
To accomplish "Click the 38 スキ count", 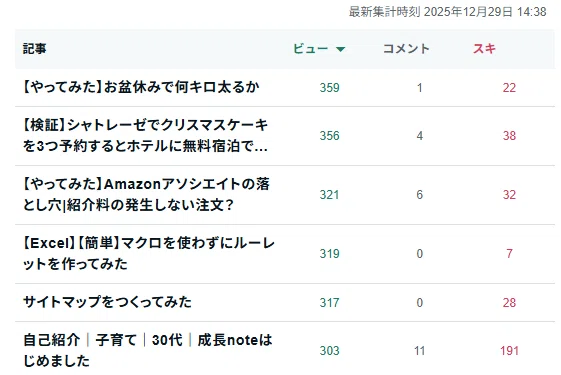I will coord(509,136).
